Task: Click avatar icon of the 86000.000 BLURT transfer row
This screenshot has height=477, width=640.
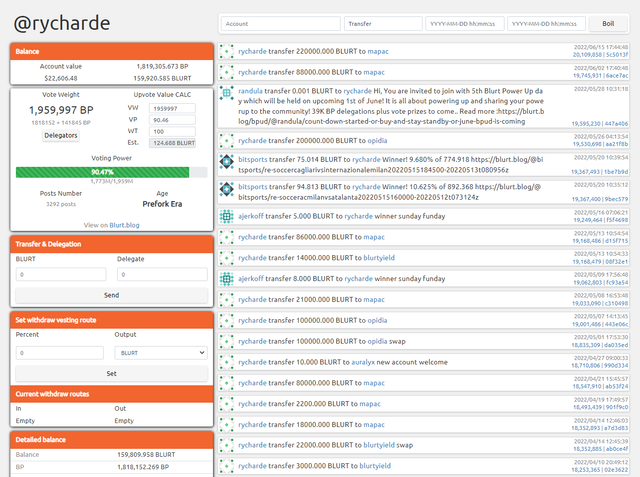Action: point(227,237)
